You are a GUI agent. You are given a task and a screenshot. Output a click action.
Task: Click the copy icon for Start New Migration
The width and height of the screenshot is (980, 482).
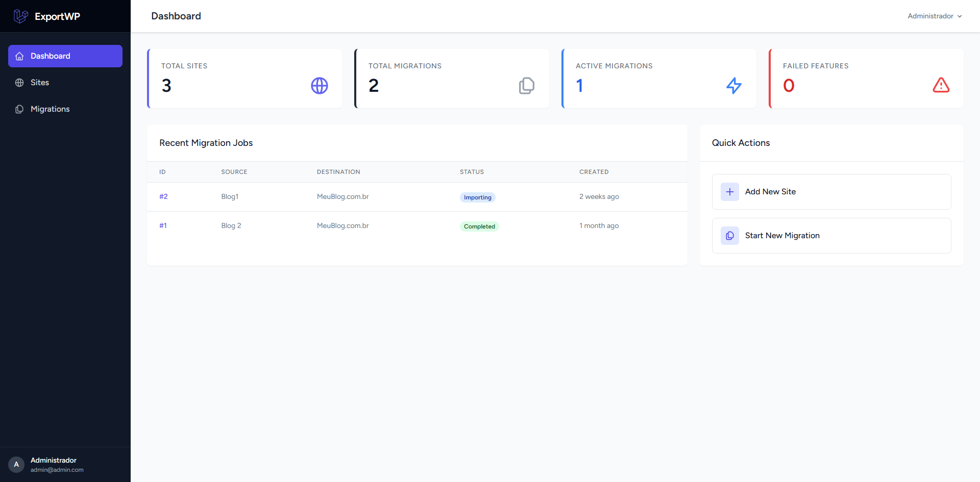(730, 236)
